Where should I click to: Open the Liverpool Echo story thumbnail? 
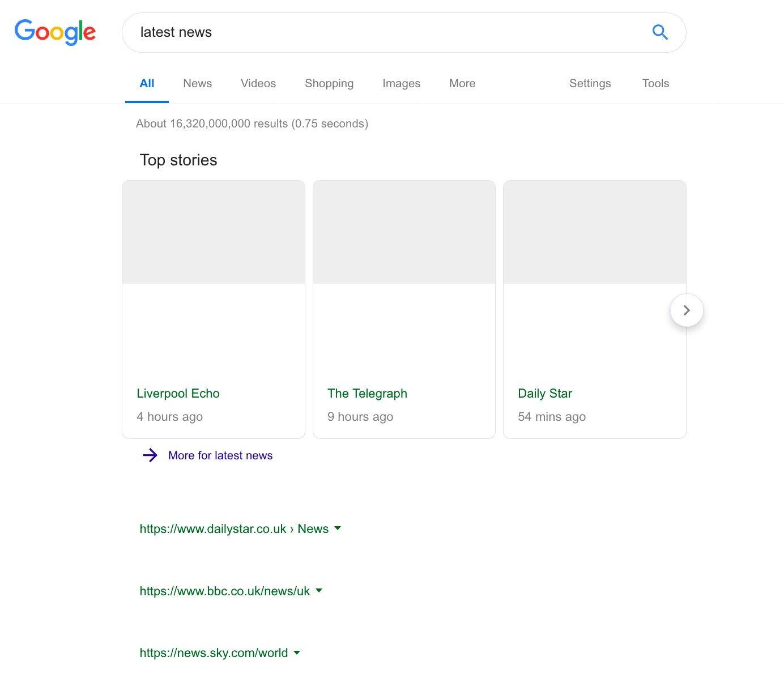[214, 232]
